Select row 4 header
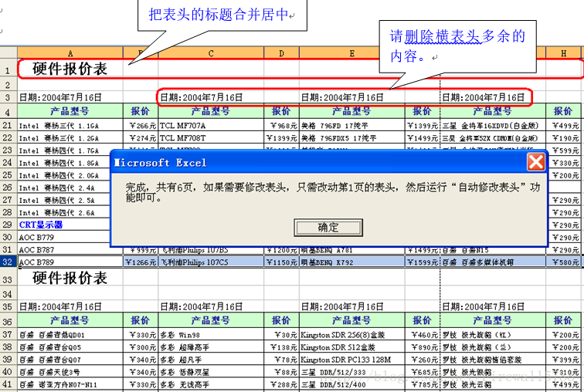Viewport: 584px width, 392px height. [8, 112]
